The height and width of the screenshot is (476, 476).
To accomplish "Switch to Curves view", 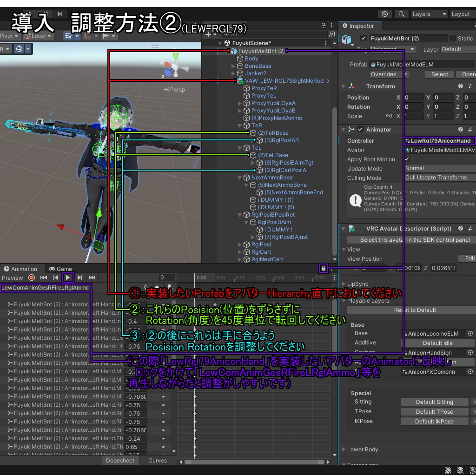I will [x=158, y=461].
